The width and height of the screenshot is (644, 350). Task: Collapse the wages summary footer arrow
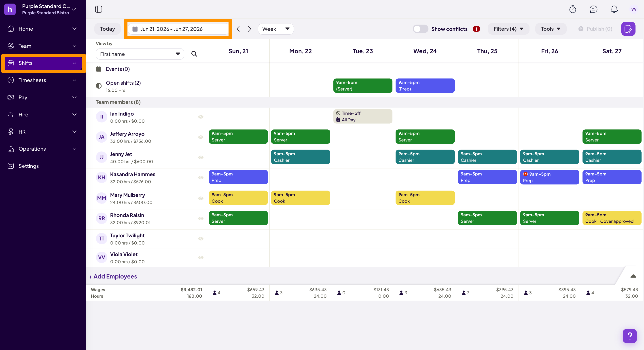[x=633, y=276]
